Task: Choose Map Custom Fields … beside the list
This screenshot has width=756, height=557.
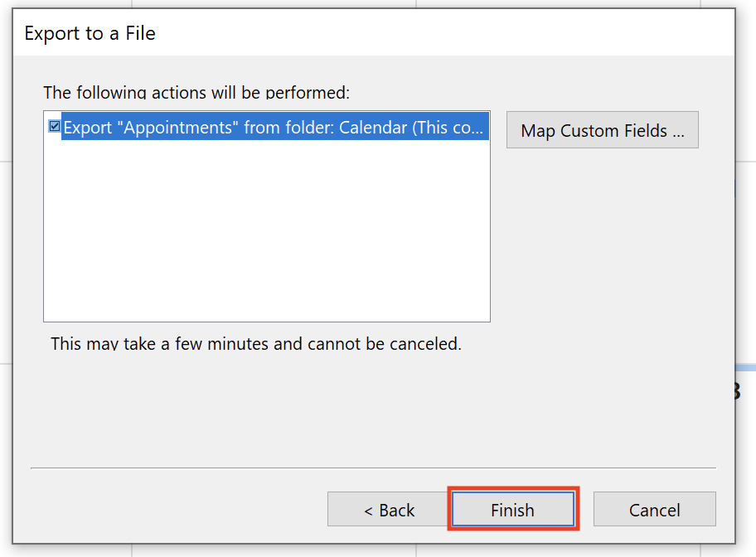Action: pyautogui.click(x=602, y=130)
